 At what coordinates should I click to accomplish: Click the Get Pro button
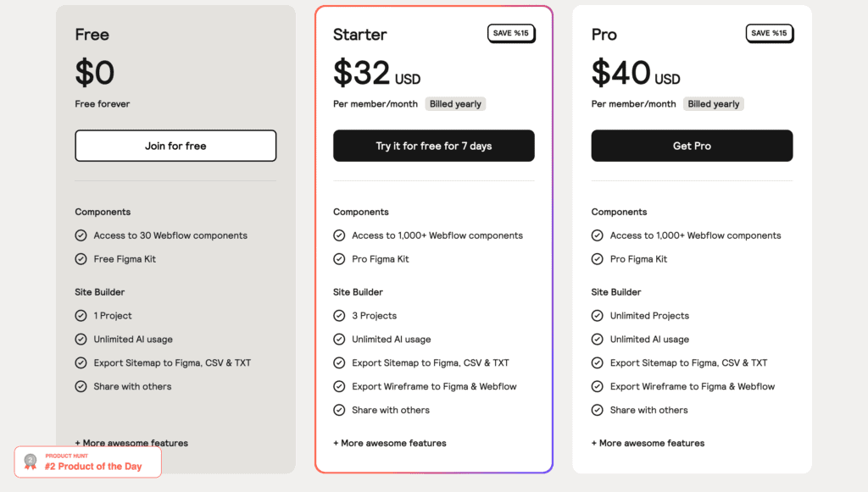[x=692, y=146]
